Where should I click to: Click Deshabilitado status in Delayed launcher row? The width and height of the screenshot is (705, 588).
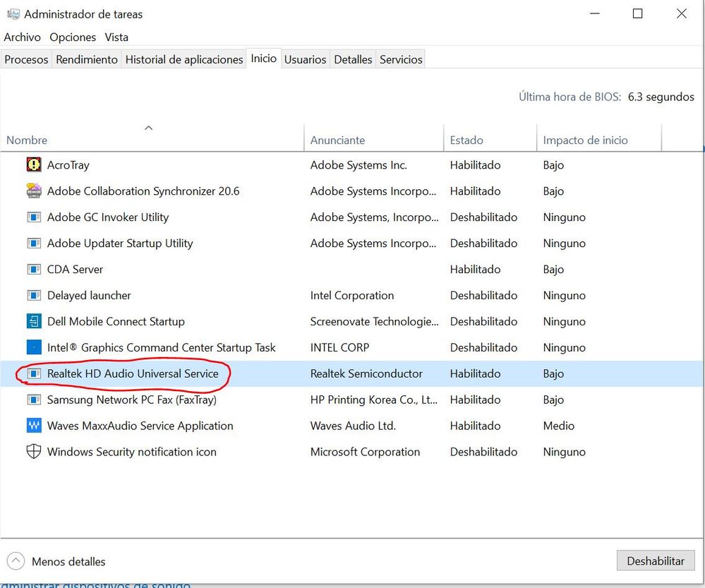(484, 296)
